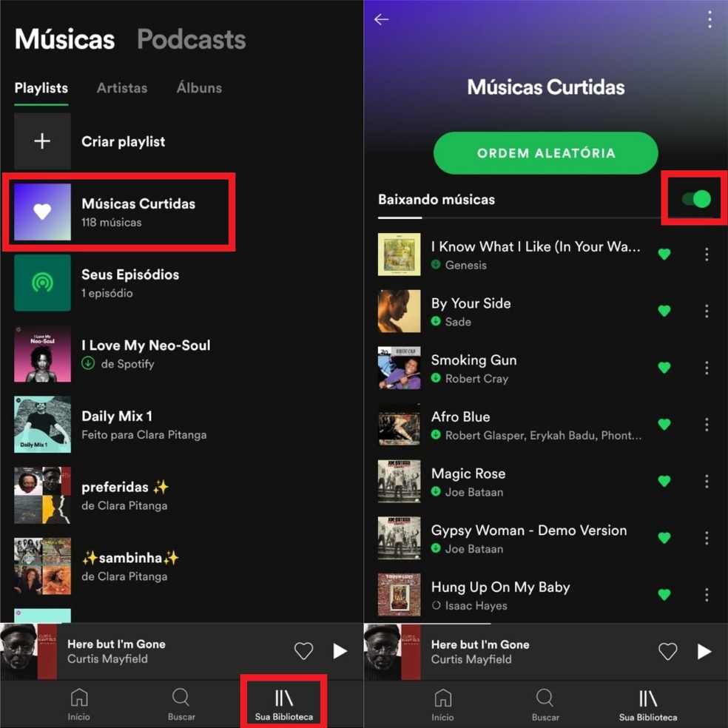Image resolution: width=728 pixels, height=728 pixels.
Task: Open the Músicas Curtidas playlist heart tile
Action: [42, 212]
